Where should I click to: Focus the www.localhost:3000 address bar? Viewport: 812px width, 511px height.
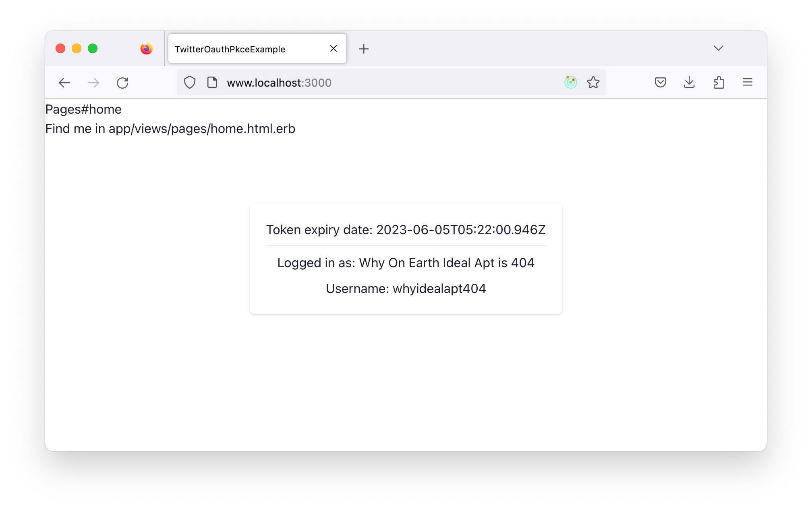[x=391, y=82]
